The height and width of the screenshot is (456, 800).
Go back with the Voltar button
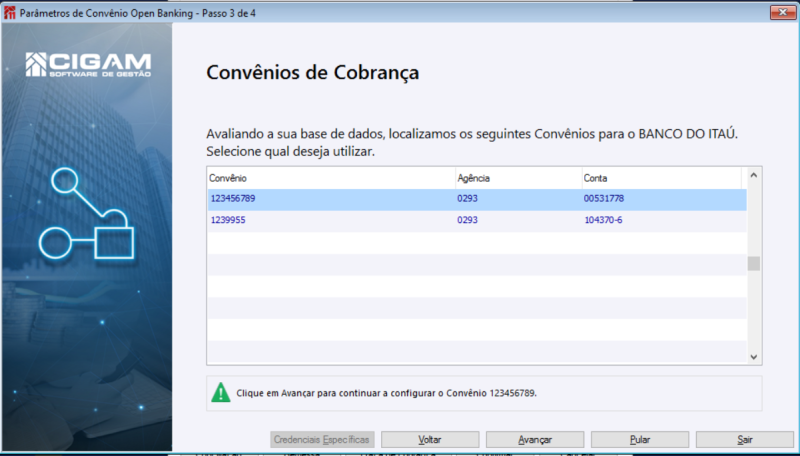tap(430, 440)
